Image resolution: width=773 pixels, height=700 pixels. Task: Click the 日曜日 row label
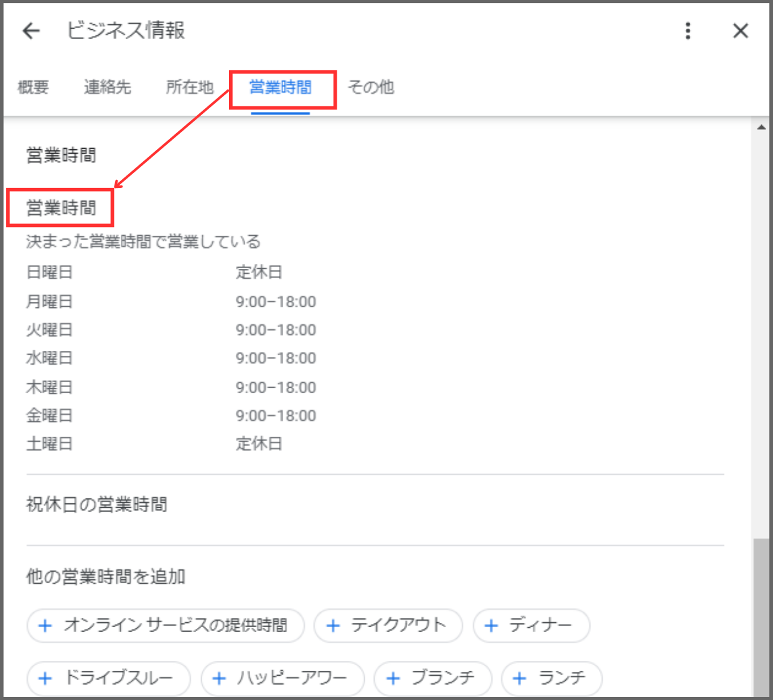[x=49, y=273]
